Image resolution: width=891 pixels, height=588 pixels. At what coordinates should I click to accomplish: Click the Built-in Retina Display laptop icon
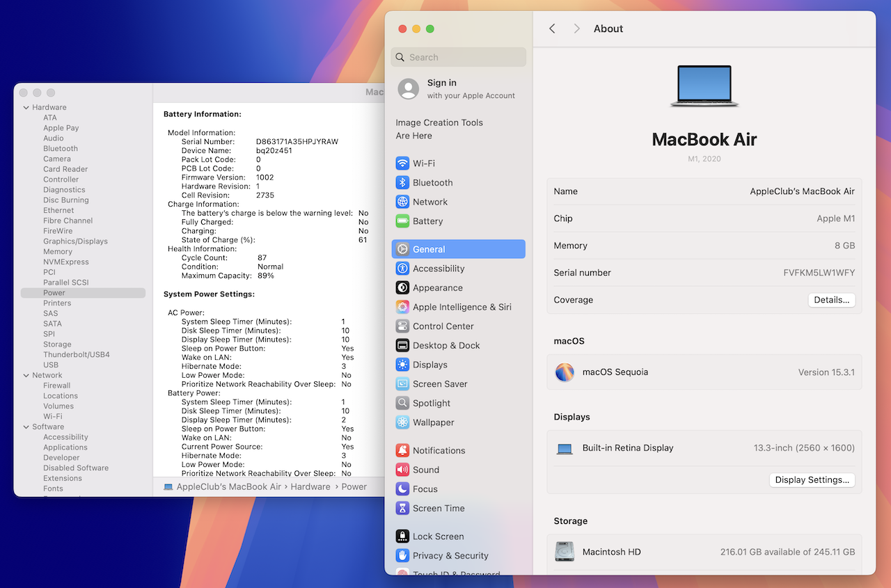[x=565, y=449]
